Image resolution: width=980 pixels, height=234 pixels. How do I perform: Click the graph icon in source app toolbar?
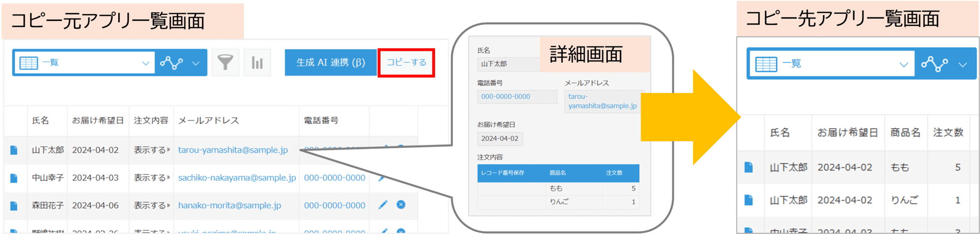[x=171, y=63]
